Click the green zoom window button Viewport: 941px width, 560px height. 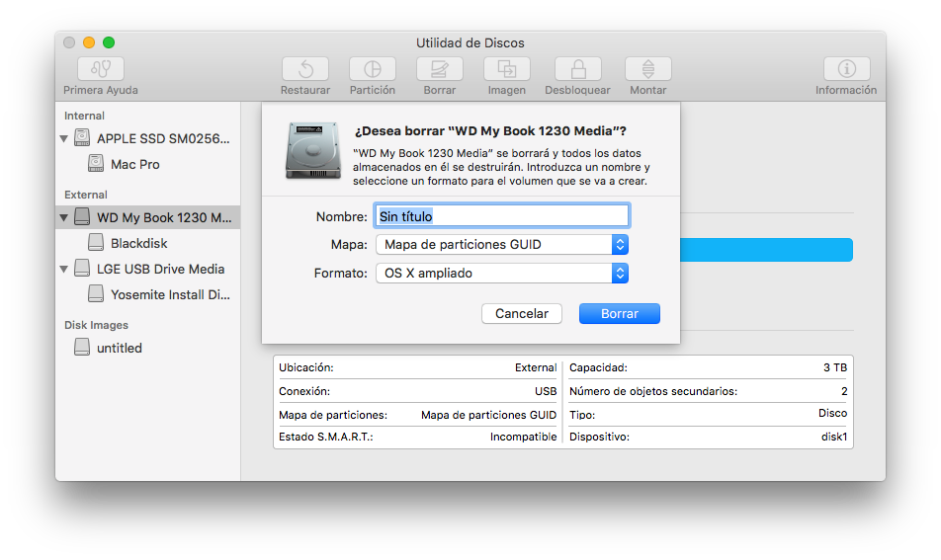(109, 42)
